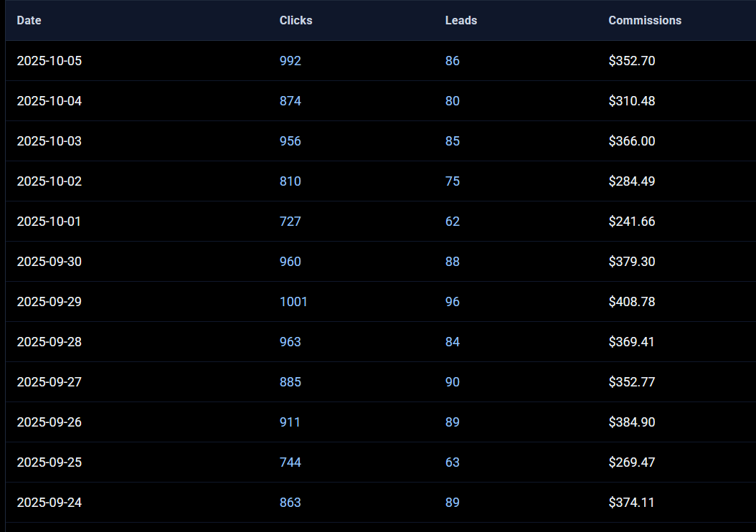Click the $408.78 commission amount
Viewport: 756px width, 532px height.
tap(631, 302)
